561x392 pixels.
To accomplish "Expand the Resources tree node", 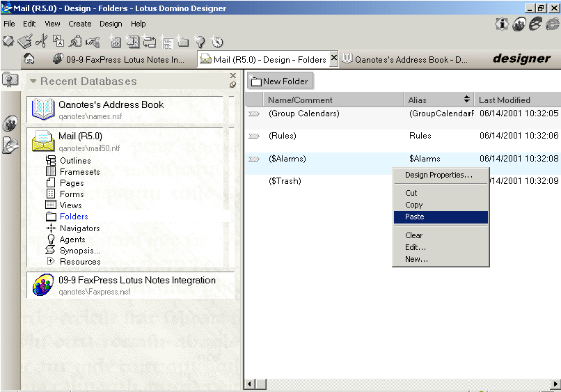I will pos(50,261).
